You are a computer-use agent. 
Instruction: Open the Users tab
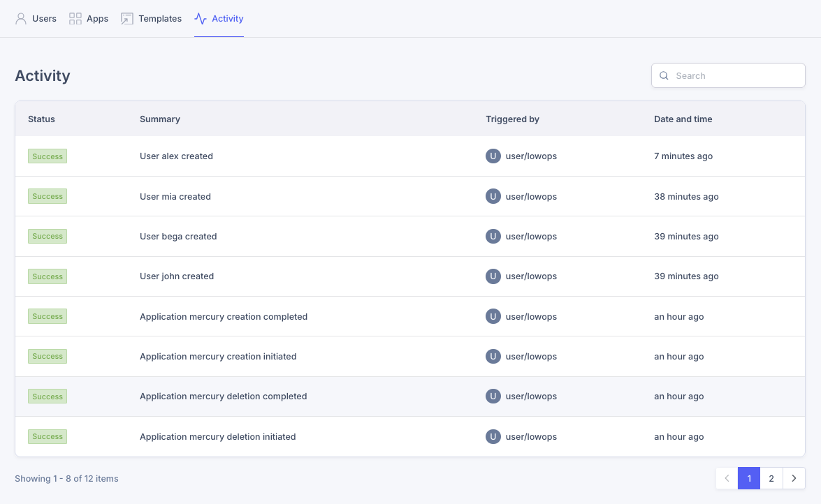pos(36,19)
